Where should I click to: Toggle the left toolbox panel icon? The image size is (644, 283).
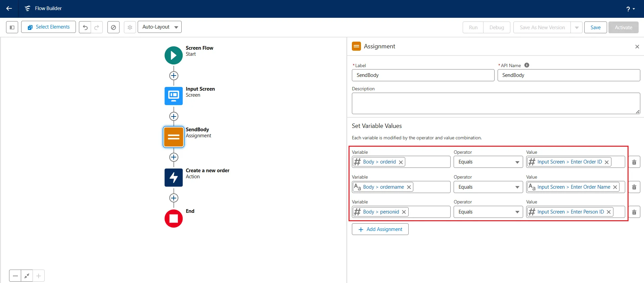[x=12, y=27]
